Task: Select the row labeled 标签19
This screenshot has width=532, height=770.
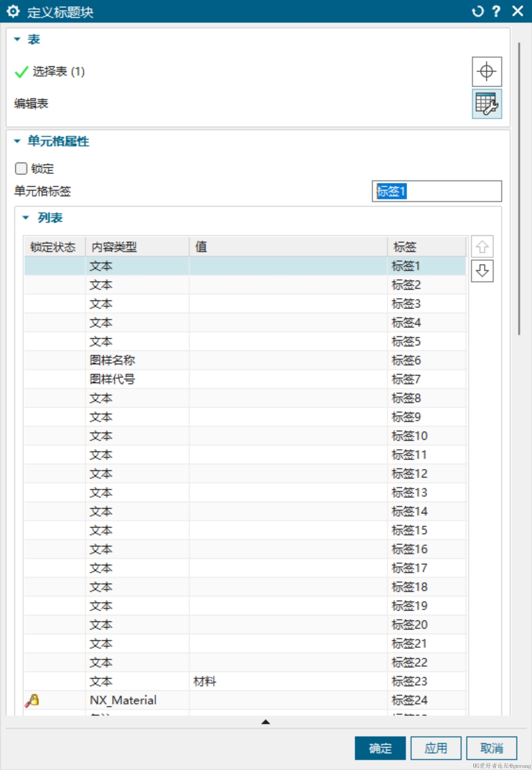Action: [x=245, y=606]
